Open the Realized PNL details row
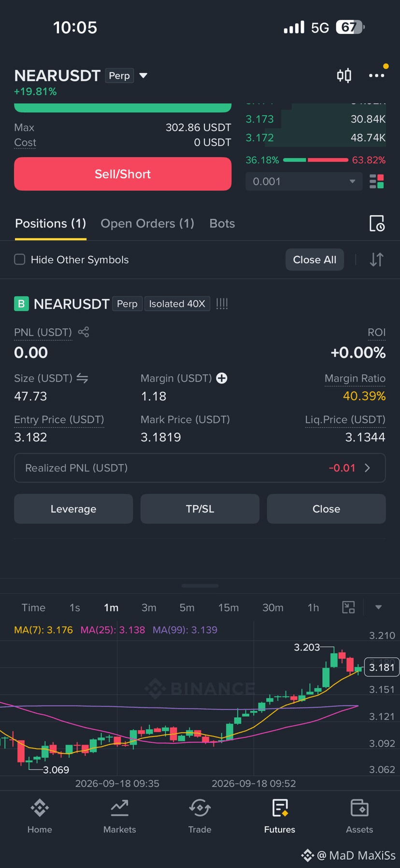The width and height of the screenshot is (400, 868). (200, 468)
